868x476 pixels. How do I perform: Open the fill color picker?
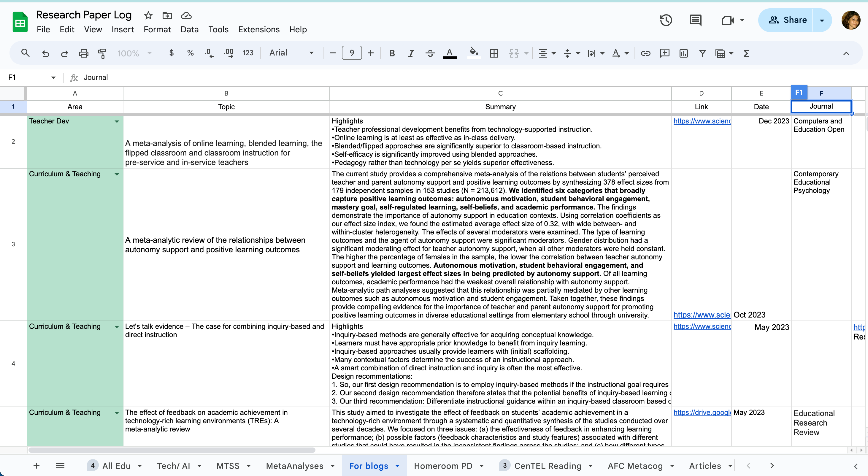(474, 53)
